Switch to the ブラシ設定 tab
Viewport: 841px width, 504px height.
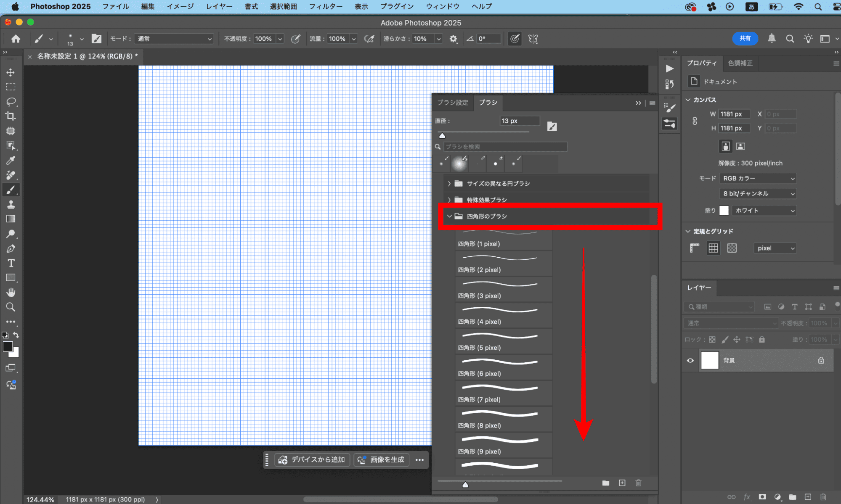click(x=452, y=103)
